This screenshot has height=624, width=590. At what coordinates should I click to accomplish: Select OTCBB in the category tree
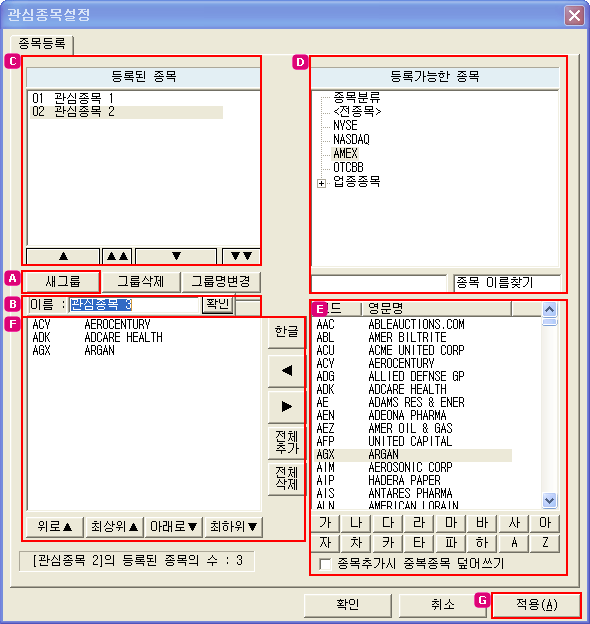pyautogui.click(x=348, y=167)
